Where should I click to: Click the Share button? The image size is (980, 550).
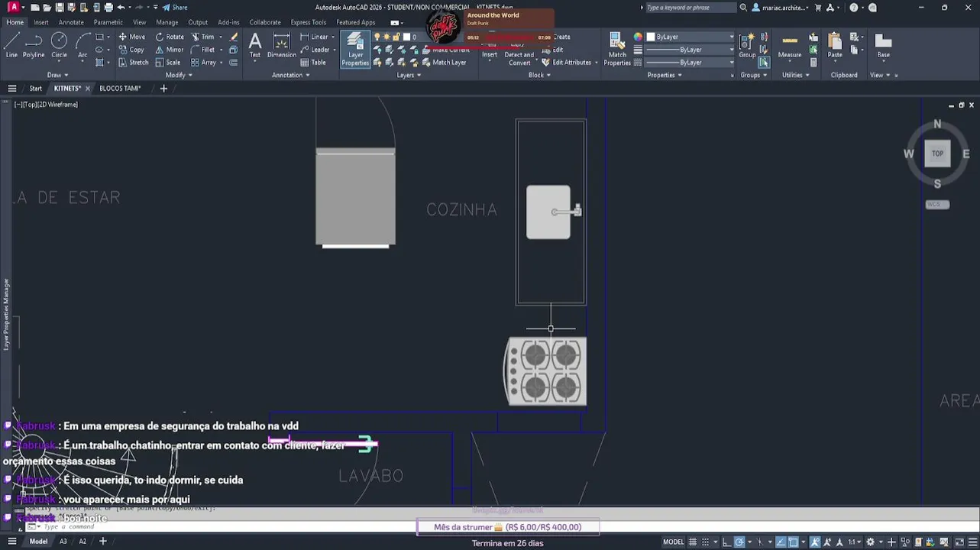(x=175, y=8)
